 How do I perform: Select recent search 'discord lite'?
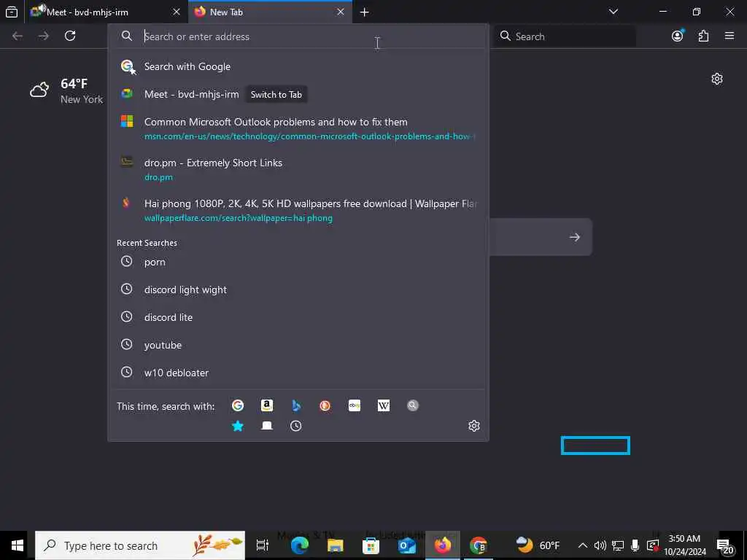[298, 317]
